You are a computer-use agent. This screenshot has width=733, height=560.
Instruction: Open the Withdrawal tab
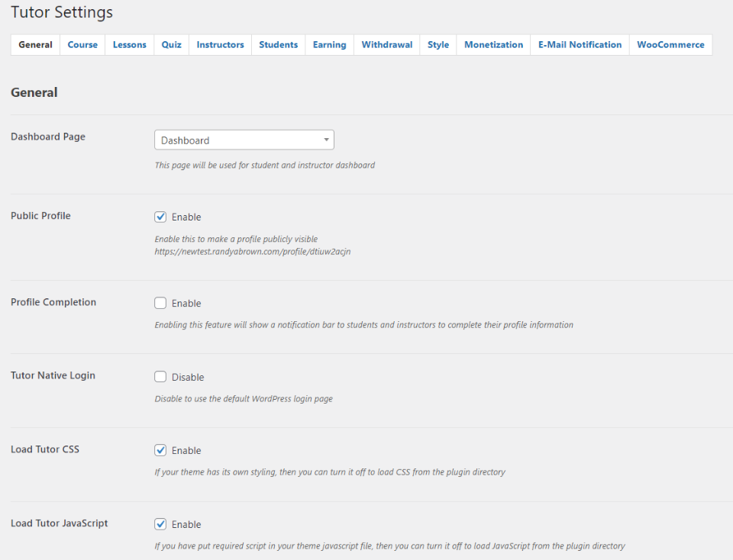(x=387, y=45)
